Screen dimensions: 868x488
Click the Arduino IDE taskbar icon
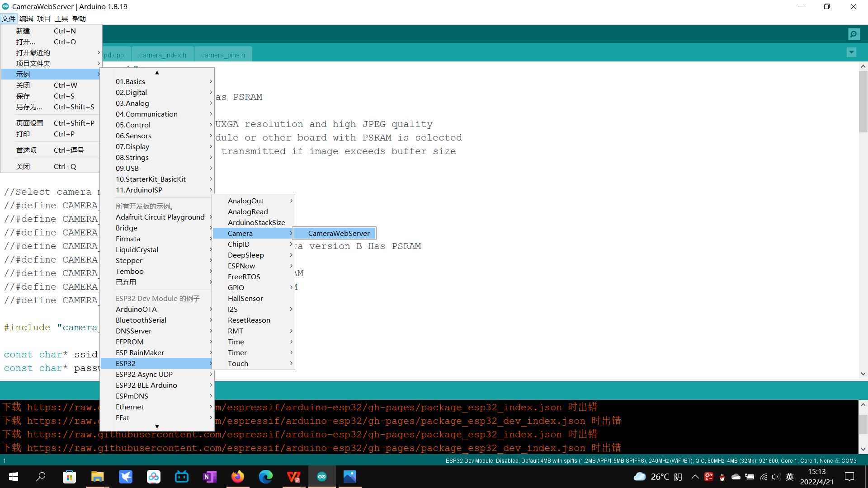click(321, 477)
